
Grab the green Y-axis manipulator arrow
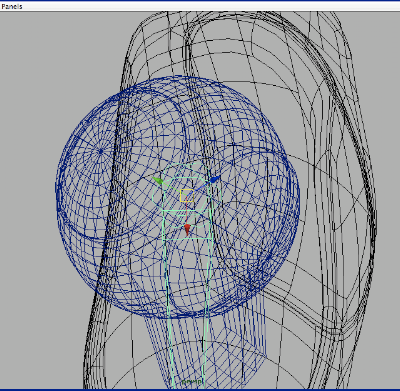click(x=157, y=181)
